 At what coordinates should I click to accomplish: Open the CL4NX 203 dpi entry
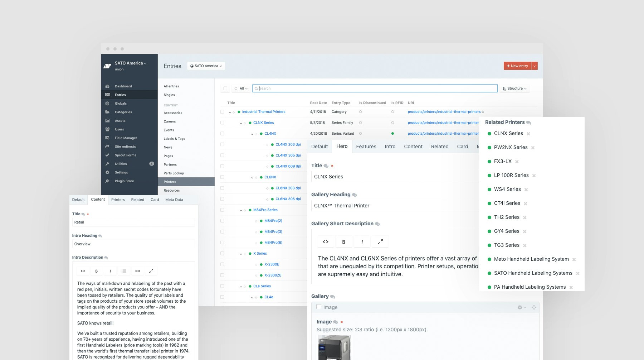tap(288, 145)
